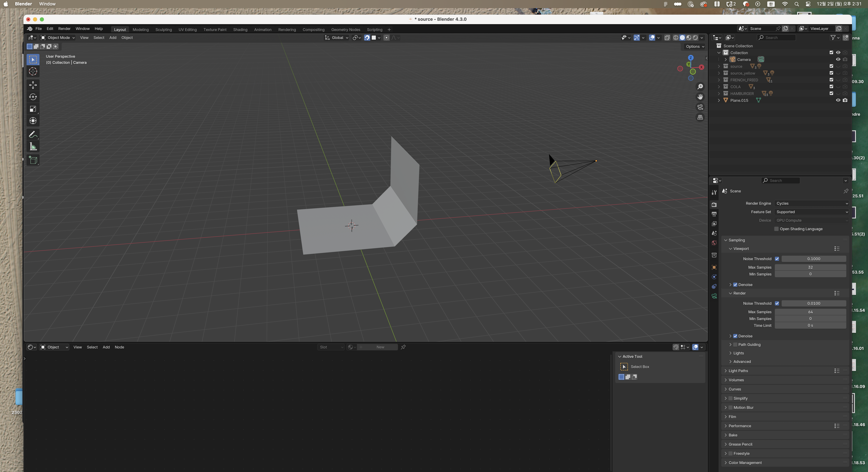Switch perspective/orthographic grid icon
868x472 pixels.
click(700, 117)
